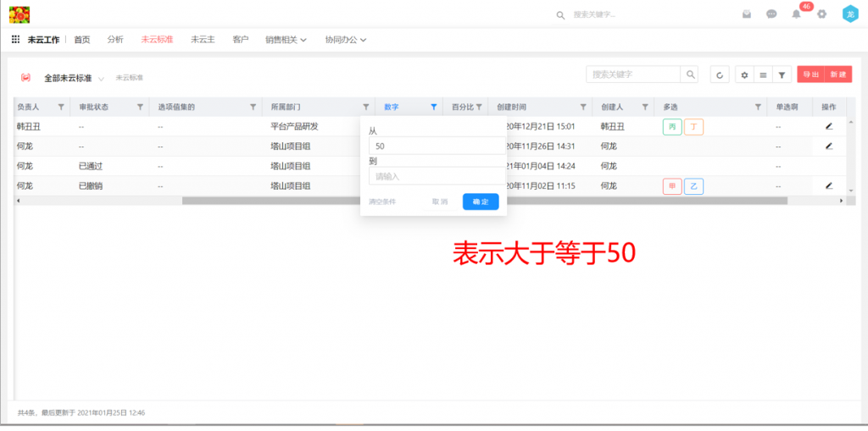Click the toolbar filter funnel icon

point(782,75)
